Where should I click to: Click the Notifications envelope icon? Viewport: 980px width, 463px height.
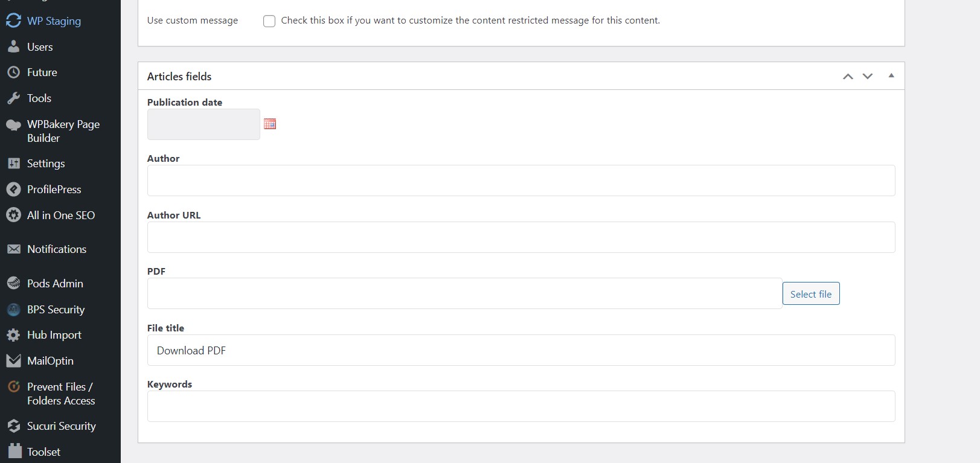click(x=13, y=249)
